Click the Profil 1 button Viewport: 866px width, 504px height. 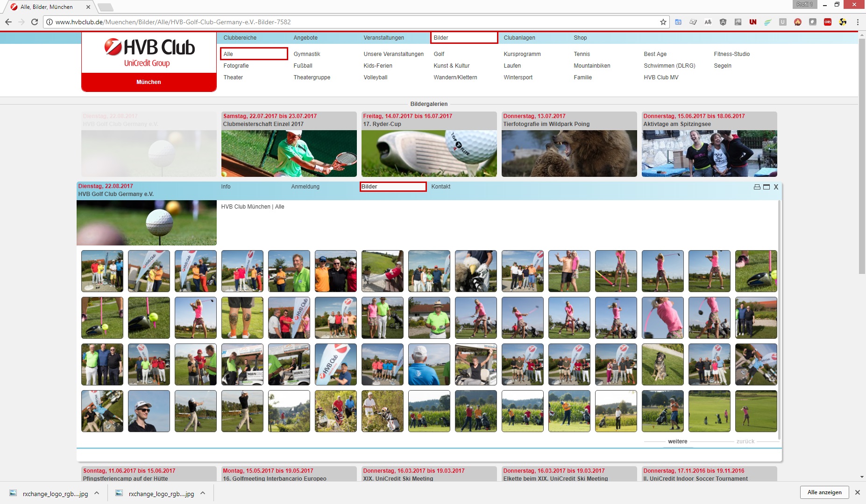point(804,4)
